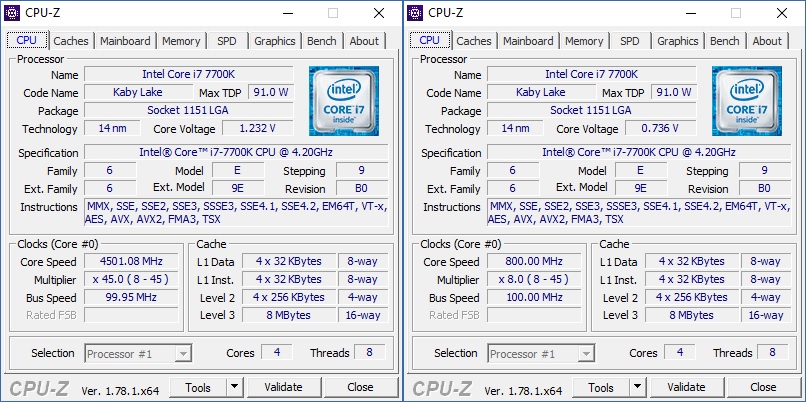Click Intel Core i7 logo in right window
Screen dimensions: 806x402
coord(747,101)
